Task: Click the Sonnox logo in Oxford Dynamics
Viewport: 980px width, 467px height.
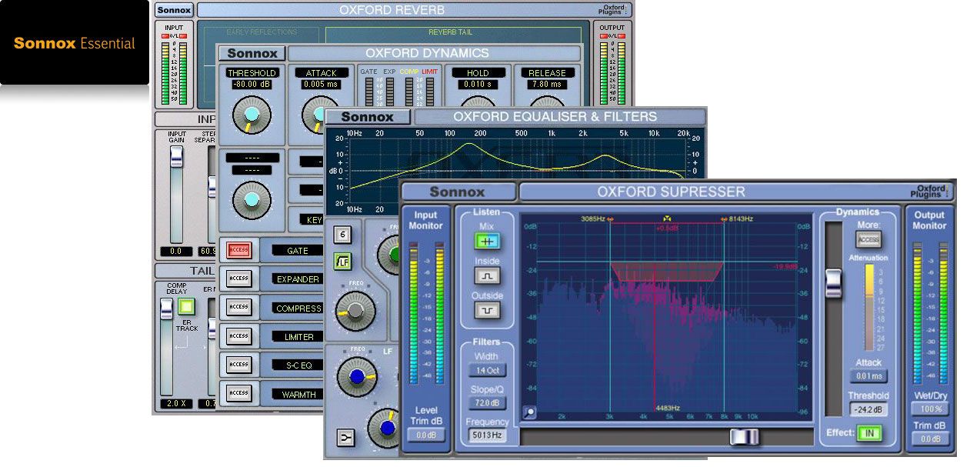Action: tap(252, 53)
